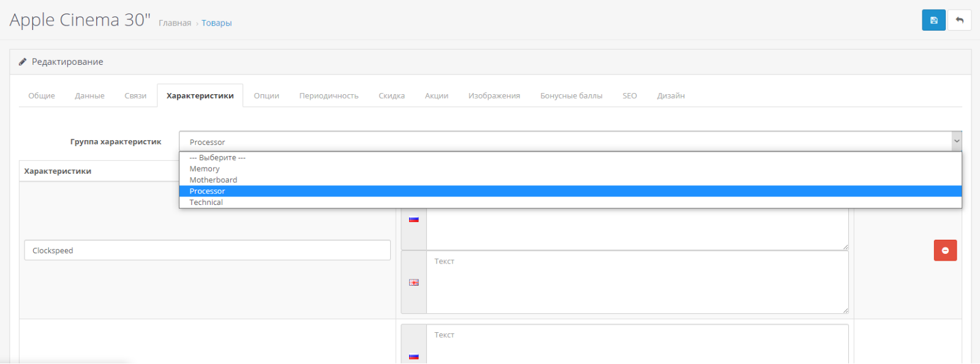Switch to the Дизайн tab
The height and width of the screenshot is (364, 980).
point(671,96)
